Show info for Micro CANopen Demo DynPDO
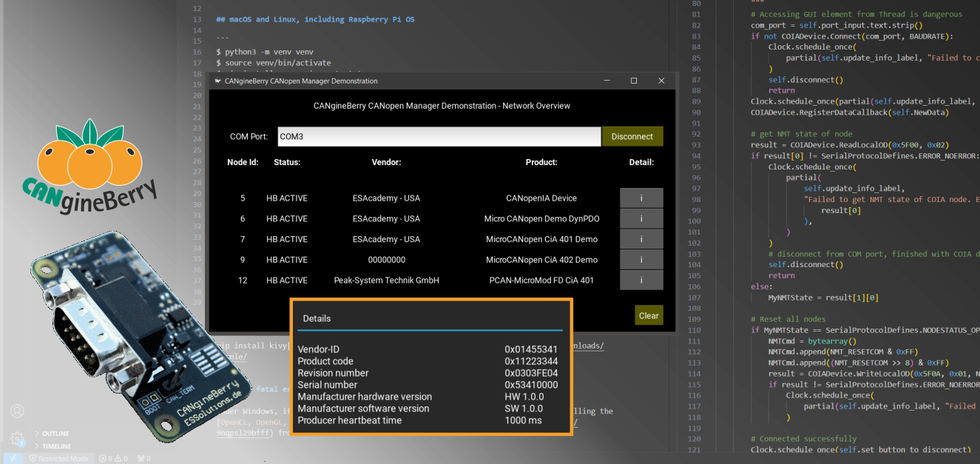This screenshot has width=980, height=464. [641, 219]
